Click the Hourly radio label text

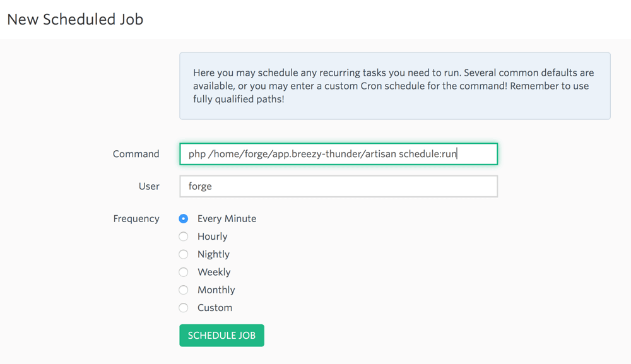coord(212,237)
